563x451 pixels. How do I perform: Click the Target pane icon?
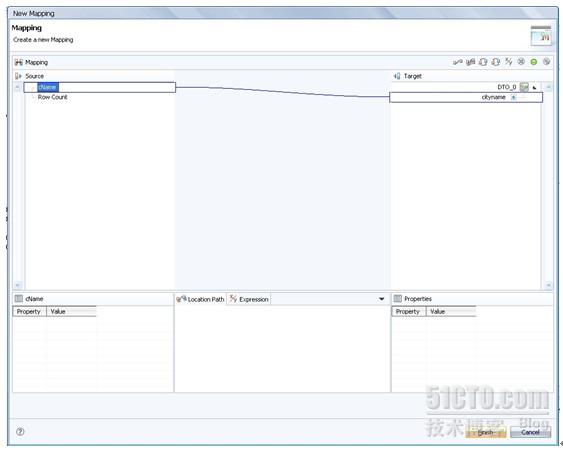click(397, 76)
